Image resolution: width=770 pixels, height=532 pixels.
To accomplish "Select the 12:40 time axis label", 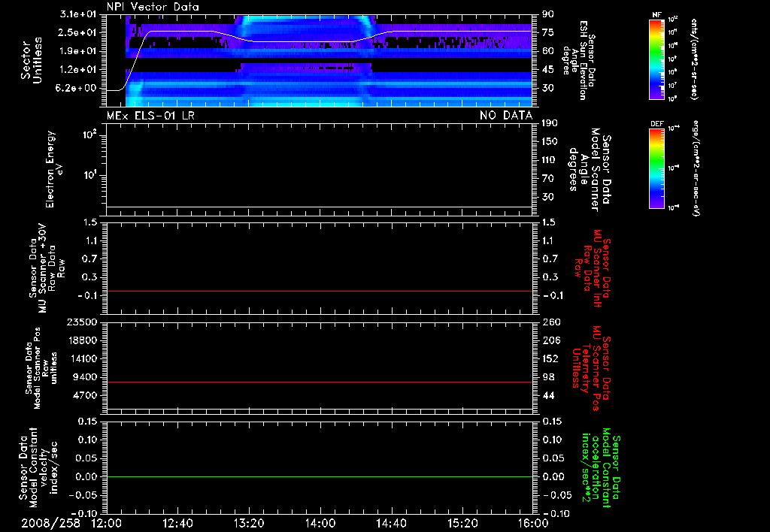I will pyautogui.click(x=177, y=523).
